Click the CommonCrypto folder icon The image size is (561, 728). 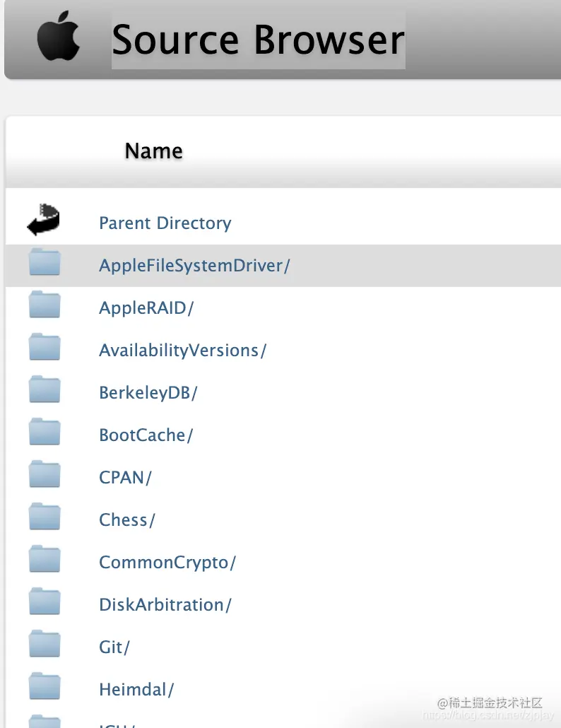pyautogui.click(x=45, y=558)
